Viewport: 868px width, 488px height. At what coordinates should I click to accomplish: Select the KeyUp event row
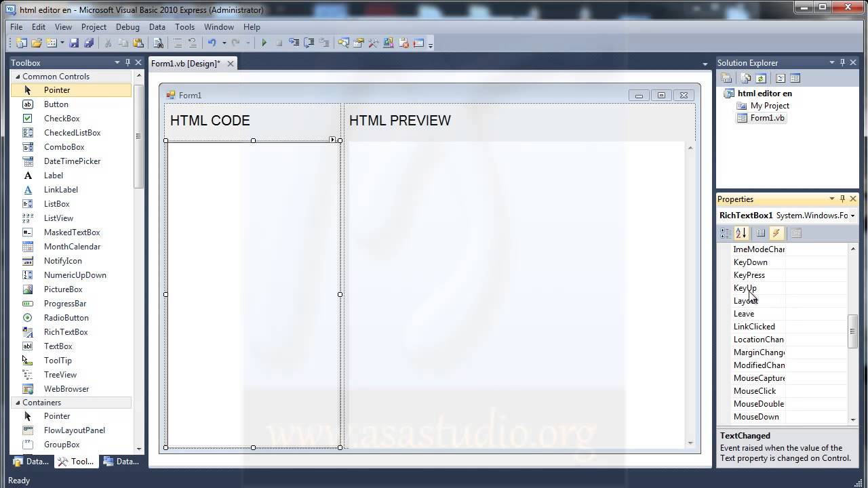tap(789, 288)
